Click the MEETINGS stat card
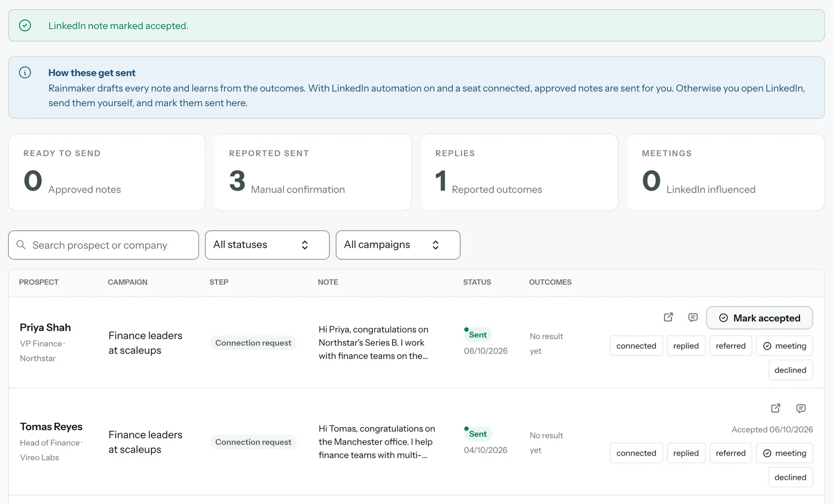 (726, 172)
